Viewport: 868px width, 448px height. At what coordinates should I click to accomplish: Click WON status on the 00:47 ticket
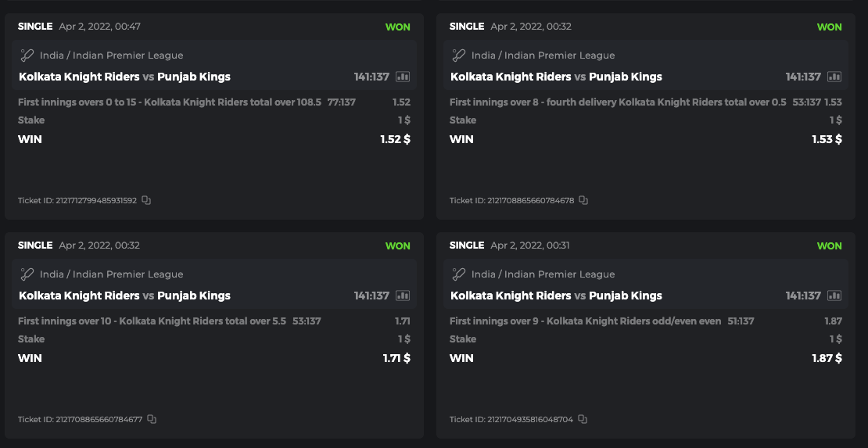[x=397, y=27]
